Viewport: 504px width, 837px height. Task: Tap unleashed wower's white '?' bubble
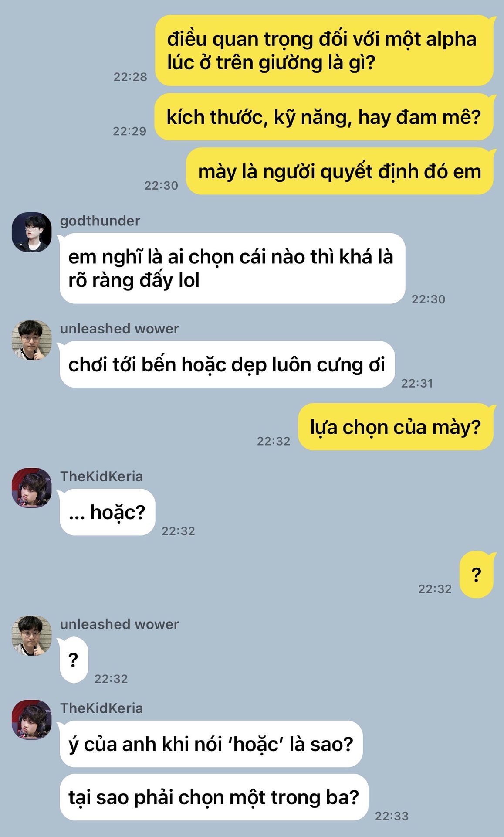click(x=74, y=660)
